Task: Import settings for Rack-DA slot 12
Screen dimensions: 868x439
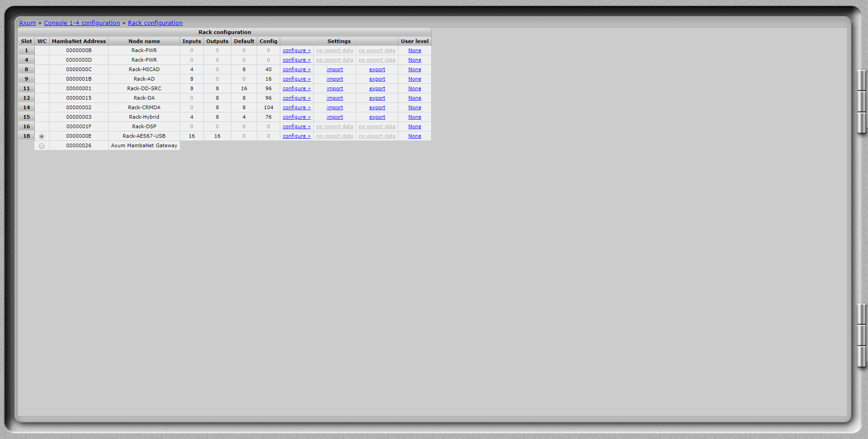Action: [335, 98]
